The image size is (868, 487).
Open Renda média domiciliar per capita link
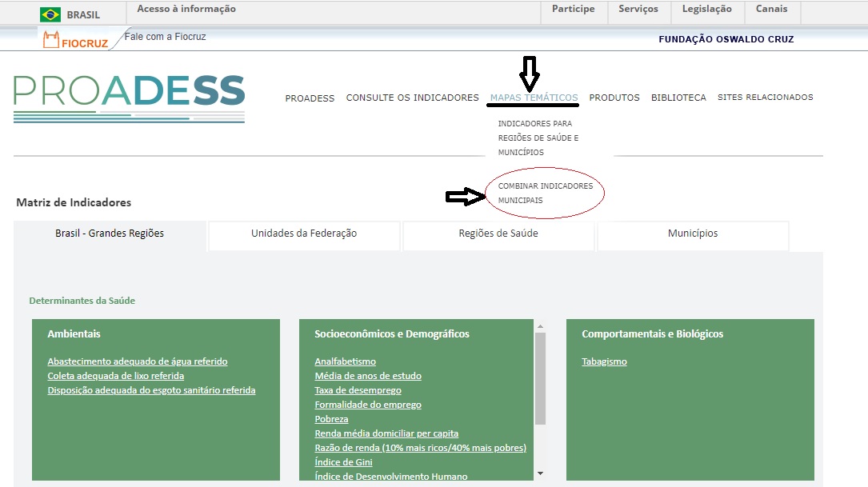[386, 433]
